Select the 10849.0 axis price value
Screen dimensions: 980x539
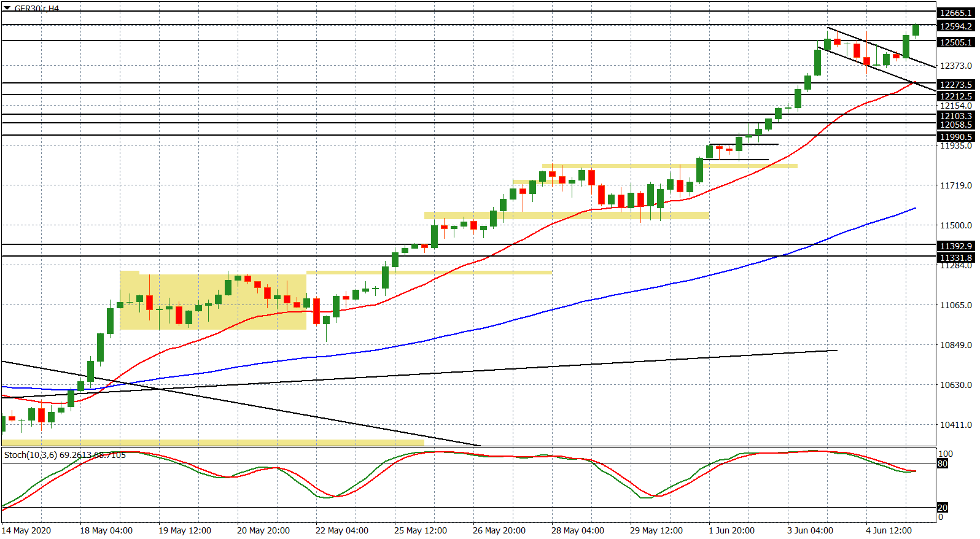pyautogui.click(x=956, y=345)
